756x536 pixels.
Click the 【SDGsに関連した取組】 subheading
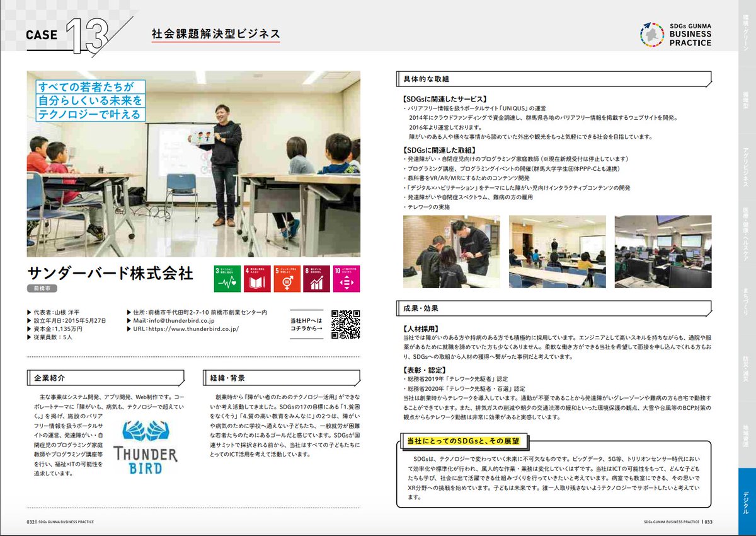pyautogui.click(x=438, y=150)
